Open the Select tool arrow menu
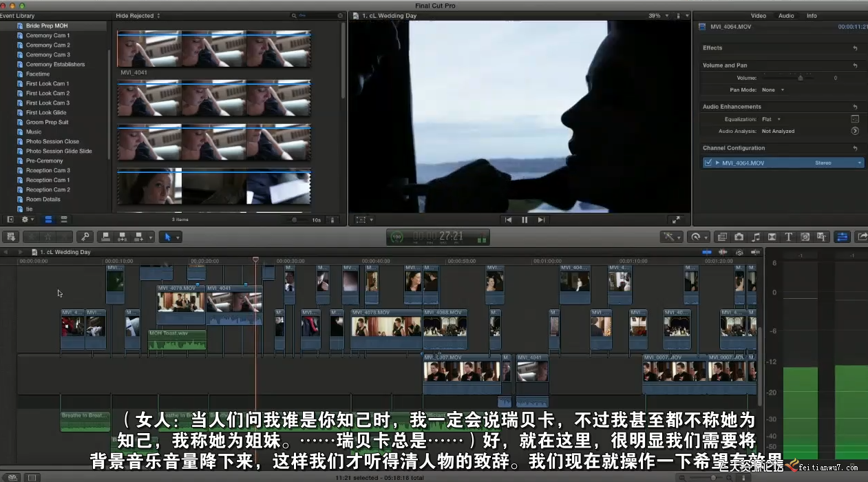The width and height of the screenshot is (868, 482). tap(170, 237)
